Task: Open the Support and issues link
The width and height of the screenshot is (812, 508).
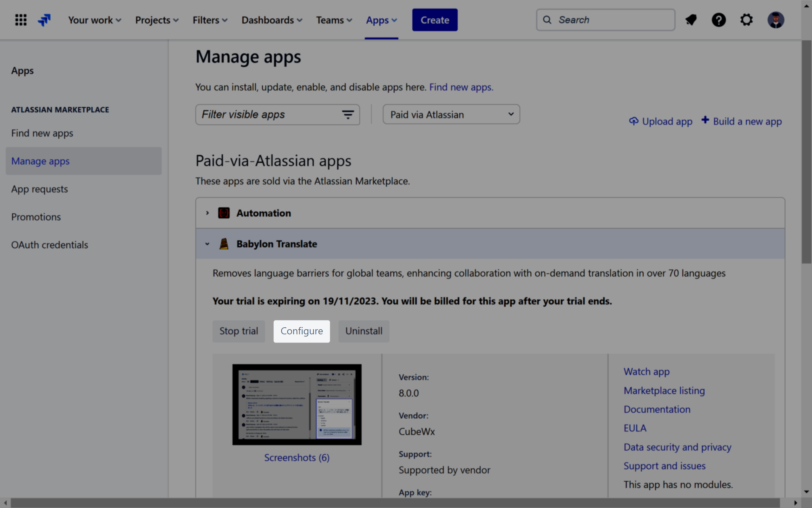Action: coord(665,466)
